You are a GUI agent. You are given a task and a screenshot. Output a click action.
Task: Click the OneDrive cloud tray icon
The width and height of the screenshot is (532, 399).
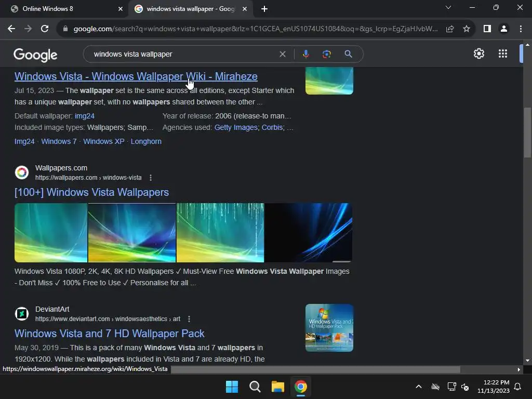click(435, 387)
